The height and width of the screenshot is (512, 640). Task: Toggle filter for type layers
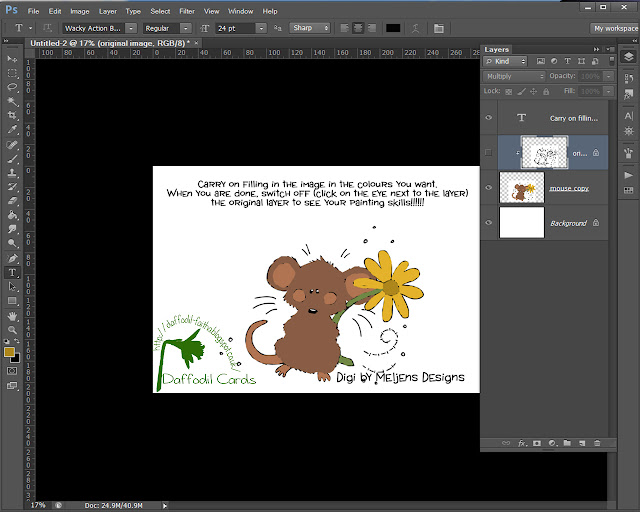(567, 61)
